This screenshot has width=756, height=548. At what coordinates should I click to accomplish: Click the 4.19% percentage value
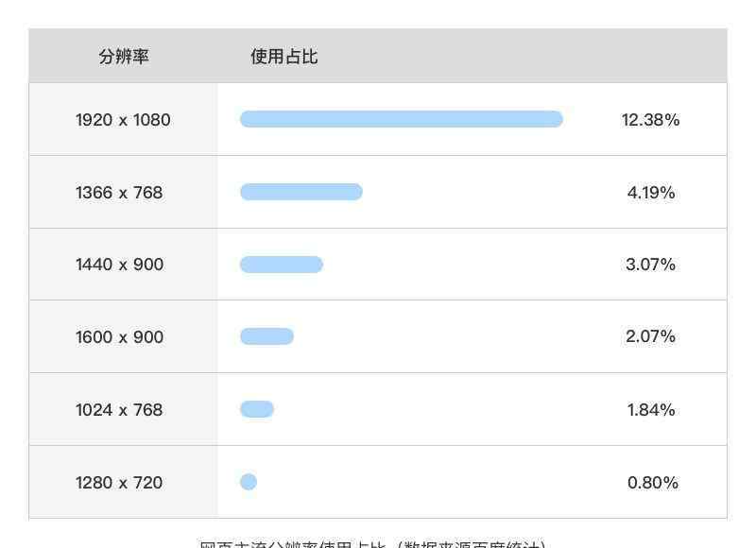pos(651,193)
